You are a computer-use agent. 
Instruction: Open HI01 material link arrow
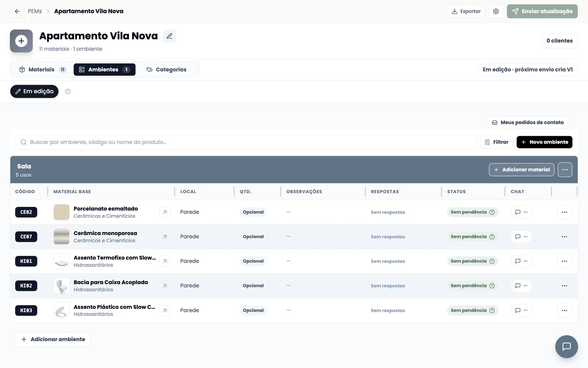pyautogui.click(x=165, y=261)
